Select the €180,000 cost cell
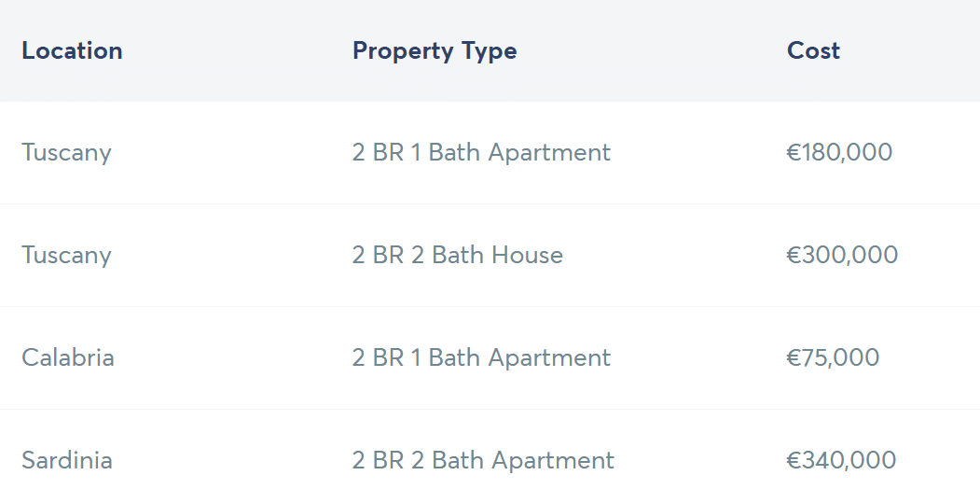This screenshot has width=980, height=503. (x=839, y=153)
